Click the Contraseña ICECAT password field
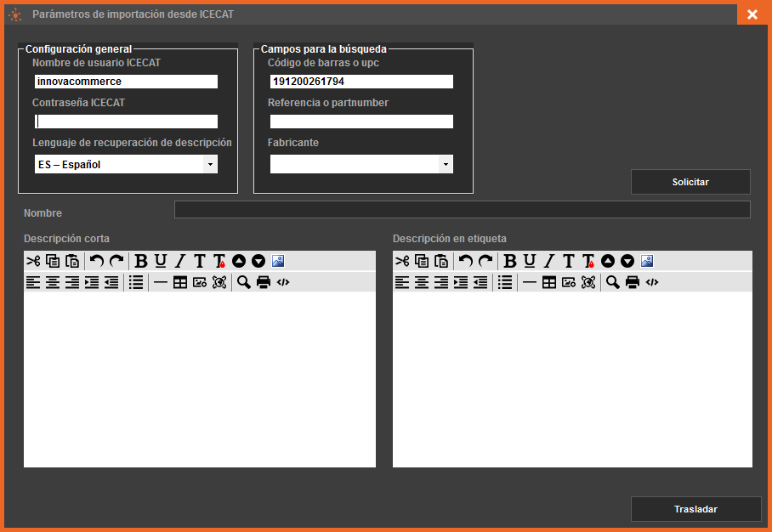This screenshot has width=772, height=532. [x=126, y=122]
